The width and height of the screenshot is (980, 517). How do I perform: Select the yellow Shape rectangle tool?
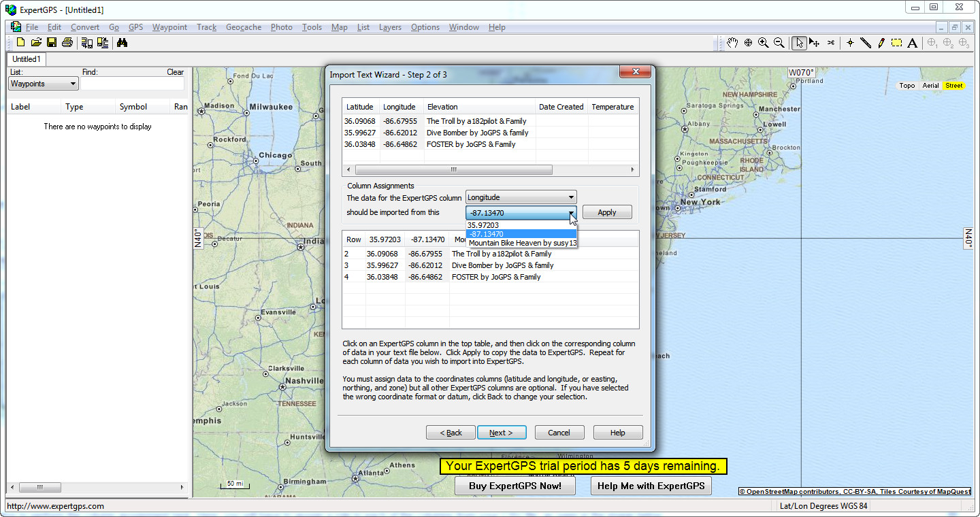coord(897,43)
